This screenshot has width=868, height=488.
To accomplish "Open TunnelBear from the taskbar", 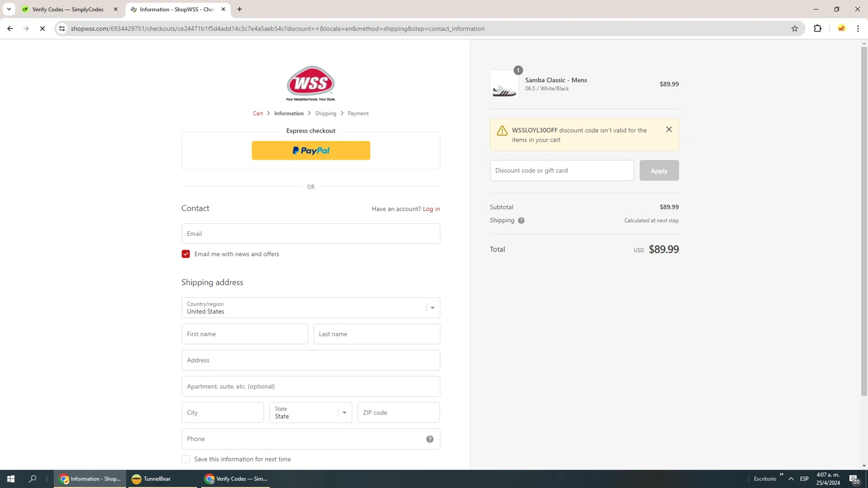I will [x=161, y=479].
